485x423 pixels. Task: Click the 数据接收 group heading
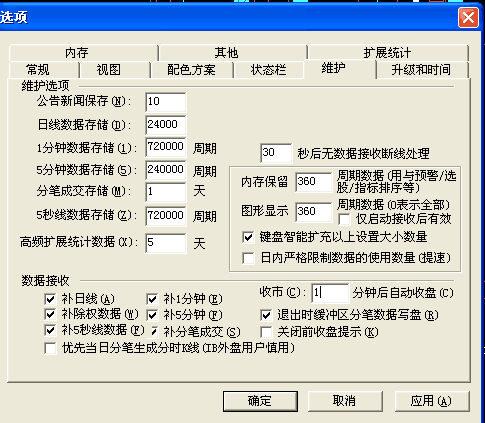[x=45, y=281]
